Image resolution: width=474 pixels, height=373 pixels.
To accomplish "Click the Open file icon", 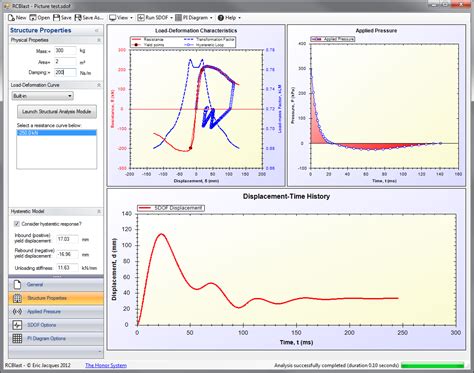I will (33, 18).
